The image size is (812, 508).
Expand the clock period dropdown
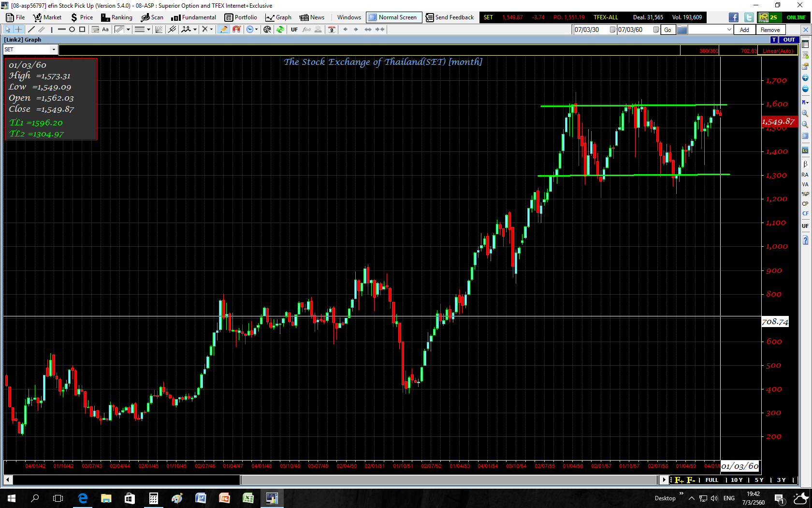point(256,30)
